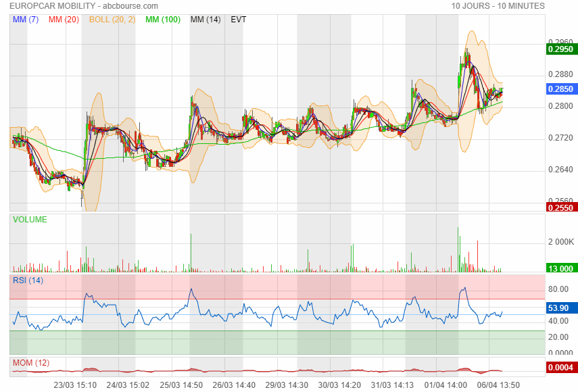Click the 23/03 15:10 date marker
Screen dimensions: 578x392
click(74, 385)
